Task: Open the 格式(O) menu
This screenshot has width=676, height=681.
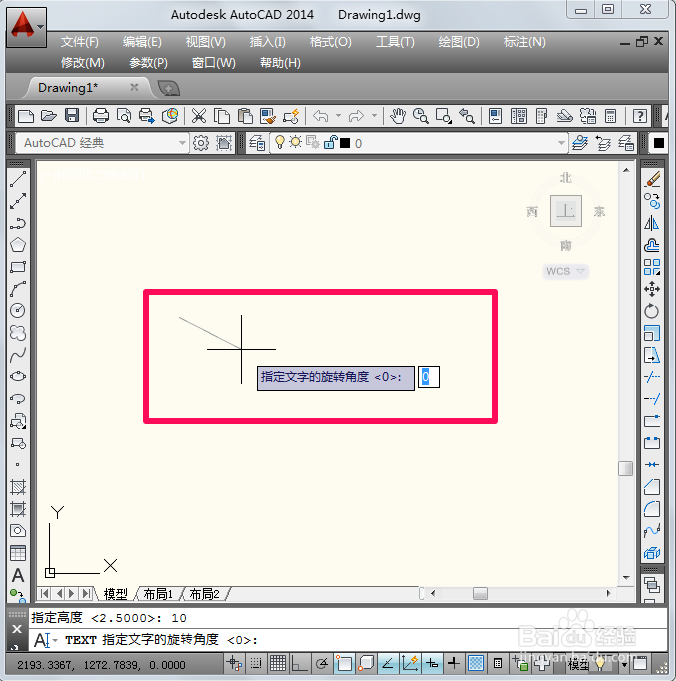Action: (330, 42)
